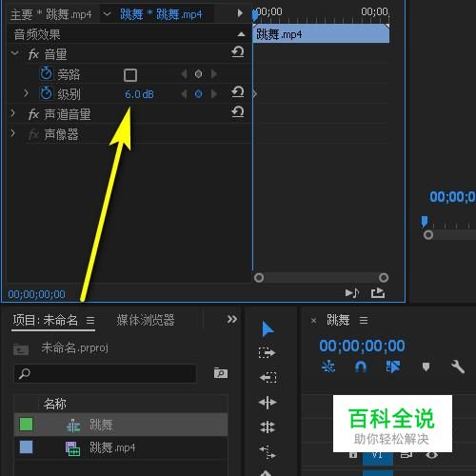Select the Ripple Edit tool
The height and width of the screenshot is (476, 476).
click(268, 403)
